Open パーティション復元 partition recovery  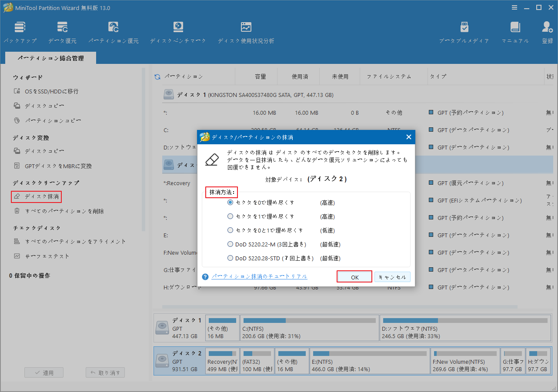click(x=114, y=32)
